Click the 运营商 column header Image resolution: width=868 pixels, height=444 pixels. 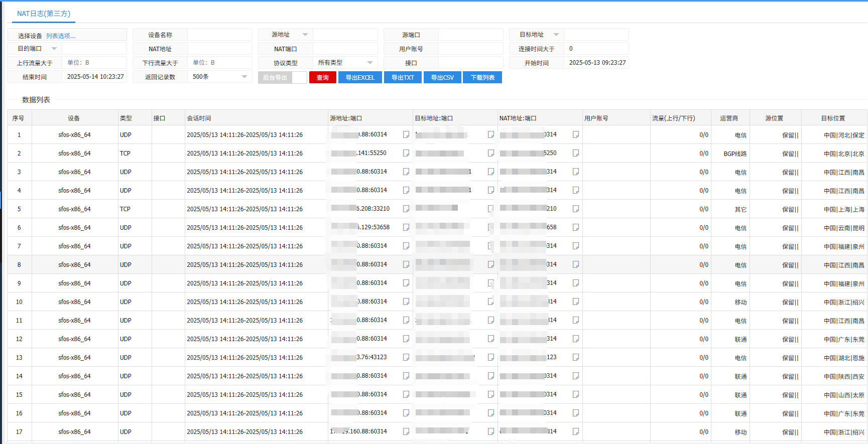(730, 118)
